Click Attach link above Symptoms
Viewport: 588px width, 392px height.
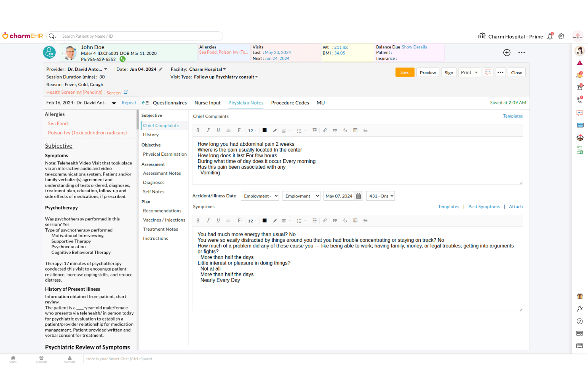point(516,207)
